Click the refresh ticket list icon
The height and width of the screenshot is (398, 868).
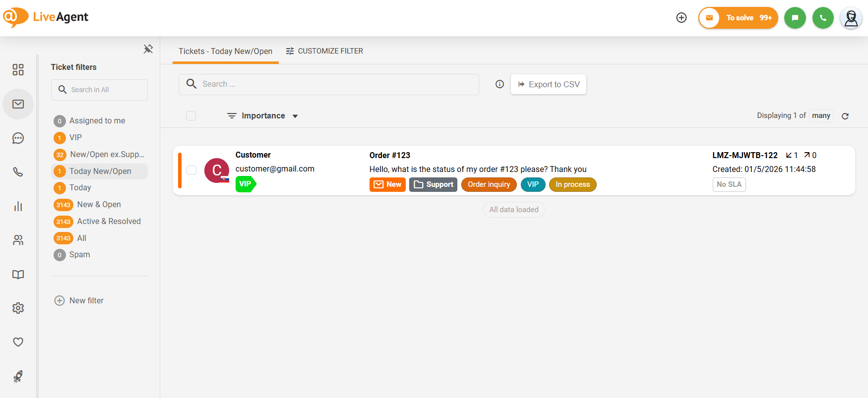(x=845, y=116)
